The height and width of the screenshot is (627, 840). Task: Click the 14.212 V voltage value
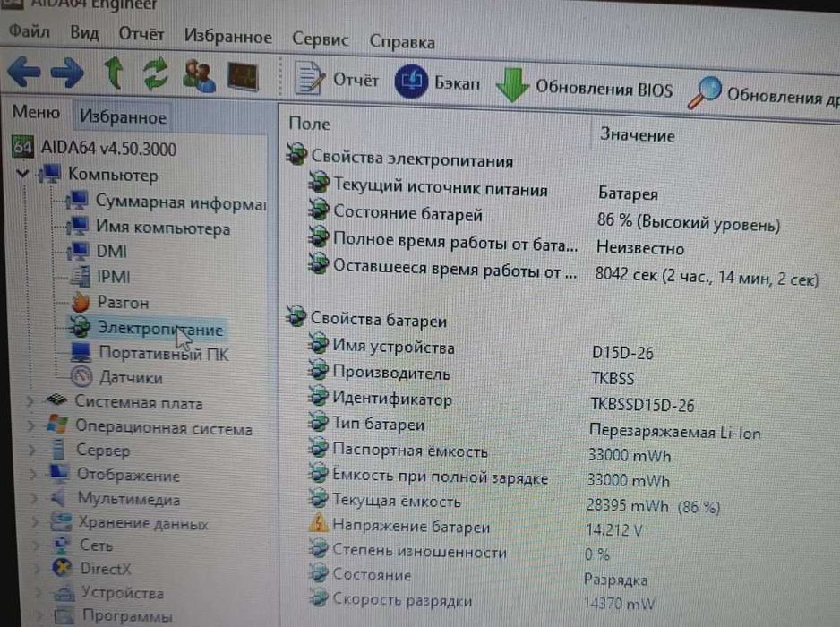[x=614, y=530]
